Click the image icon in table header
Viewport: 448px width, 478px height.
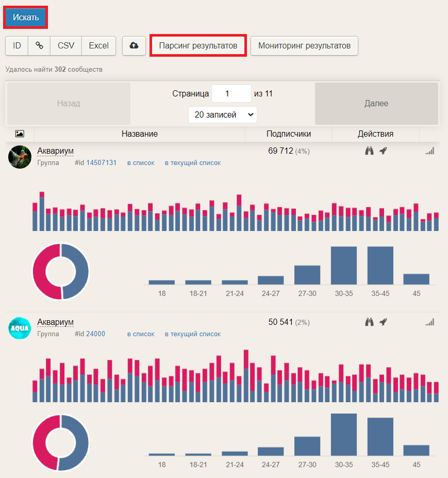click(20, 134)
